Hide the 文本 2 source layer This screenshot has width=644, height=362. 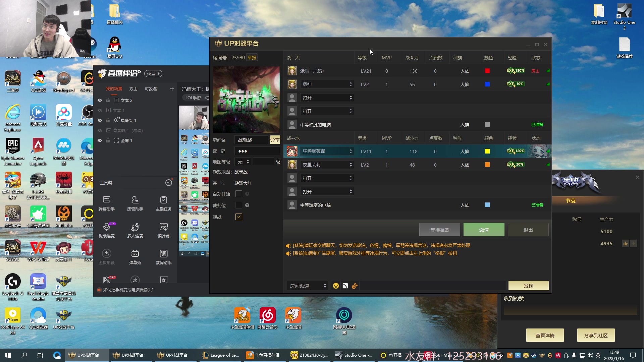(100, 100)
